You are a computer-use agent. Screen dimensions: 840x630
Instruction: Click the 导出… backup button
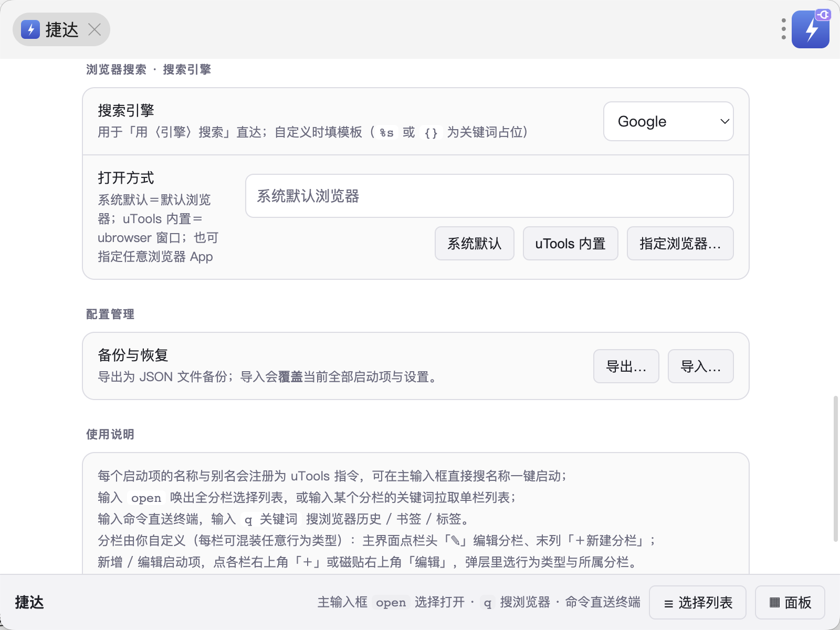[626, 366]
